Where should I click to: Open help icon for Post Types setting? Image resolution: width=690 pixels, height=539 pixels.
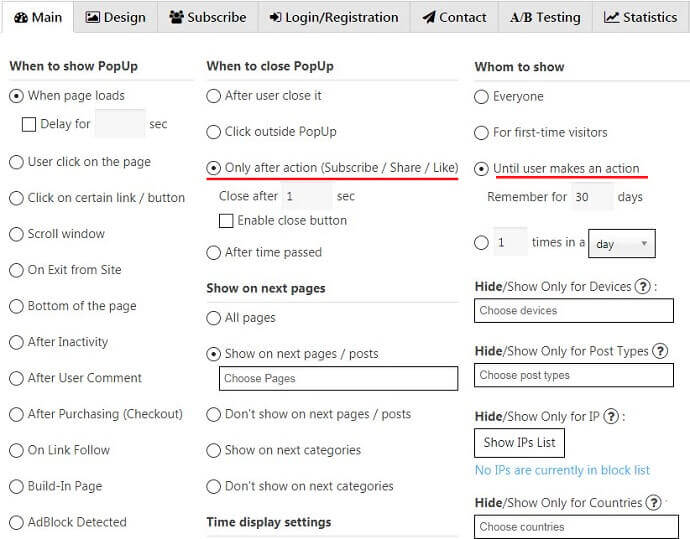660,351
